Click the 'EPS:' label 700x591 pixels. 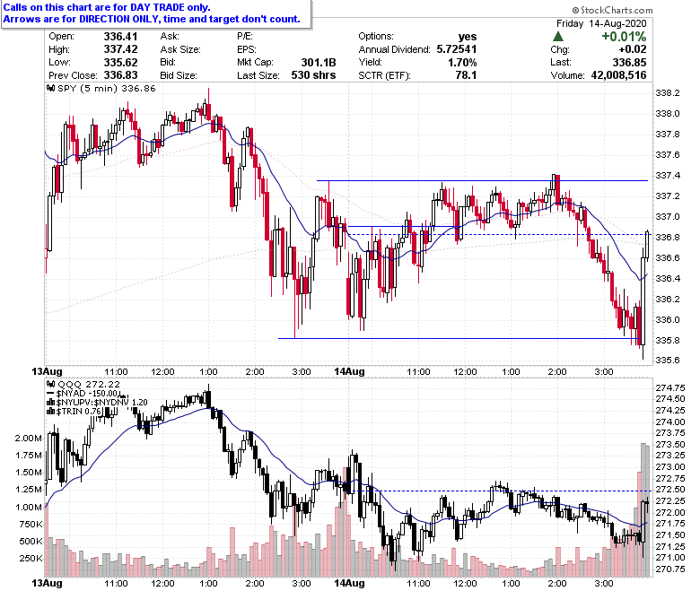tap(247, 49)
